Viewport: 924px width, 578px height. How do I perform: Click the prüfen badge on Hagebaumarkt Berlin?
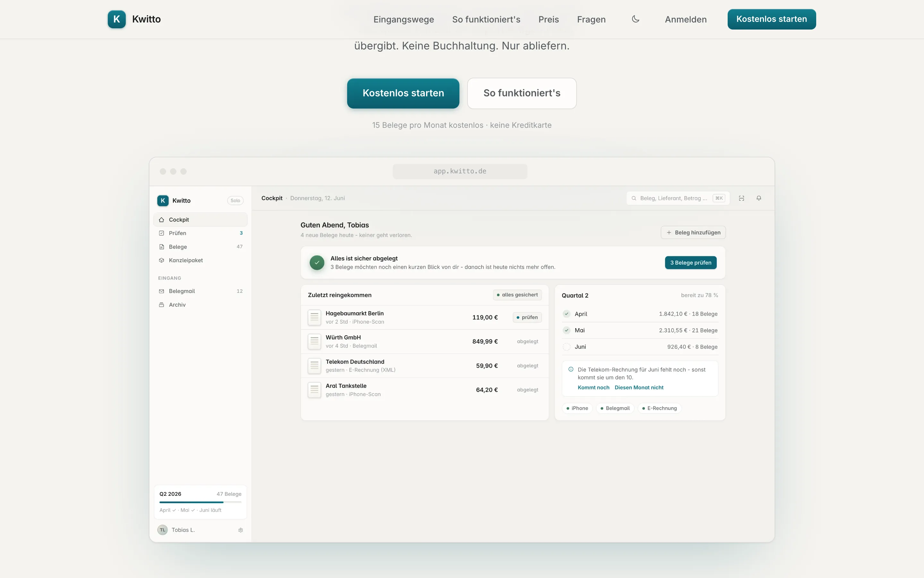pos(527,317)
